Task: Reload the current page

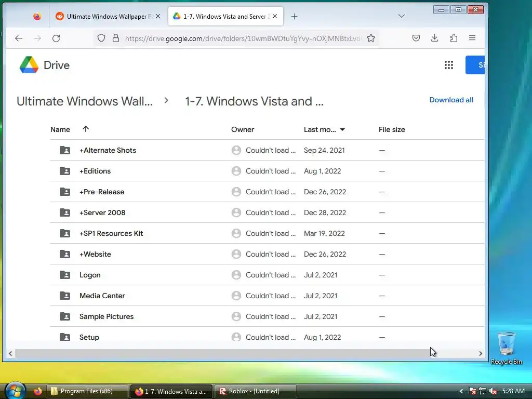Action: [56, 38]
